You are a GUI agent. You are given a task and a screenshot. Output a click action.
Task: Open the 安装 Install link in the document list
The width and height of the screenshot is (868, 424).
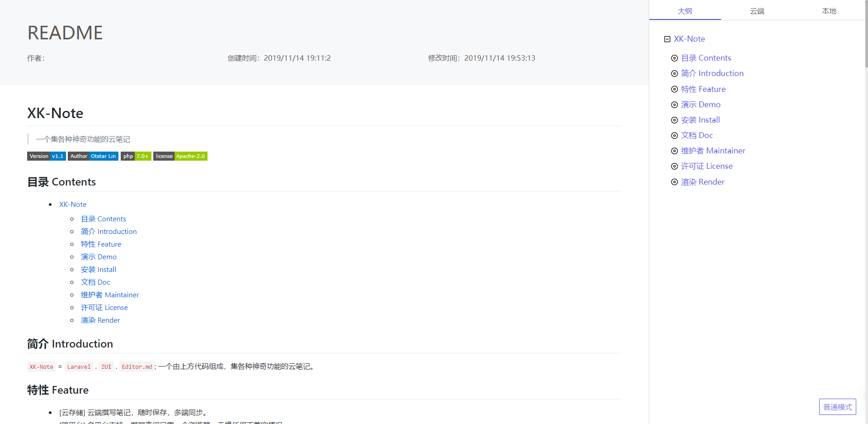(x=99, y=270)
